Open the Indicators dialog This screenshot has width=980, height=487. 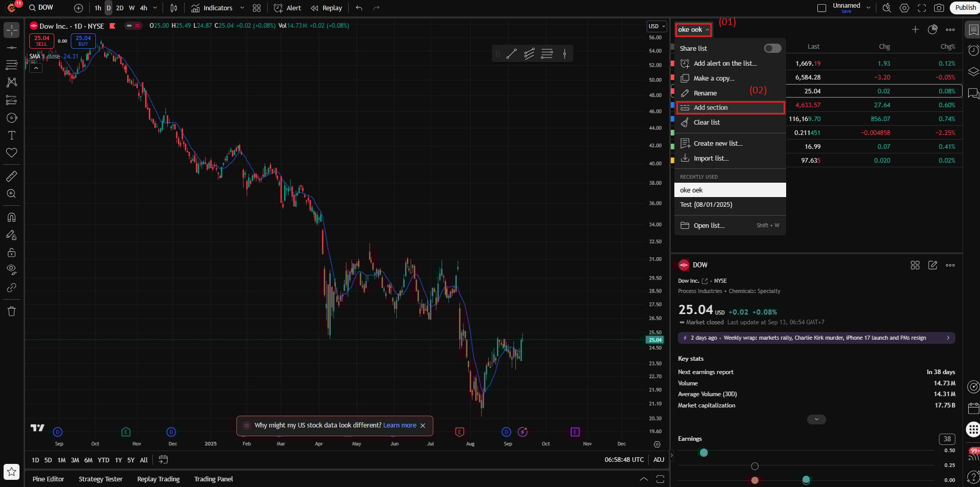point(212,8)
